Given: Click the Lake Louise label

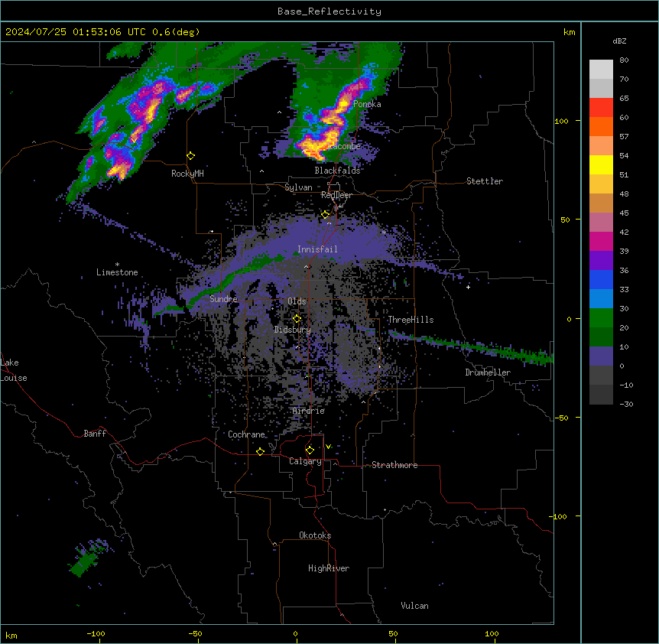Looking at the screenshot, I should point(14,370).
